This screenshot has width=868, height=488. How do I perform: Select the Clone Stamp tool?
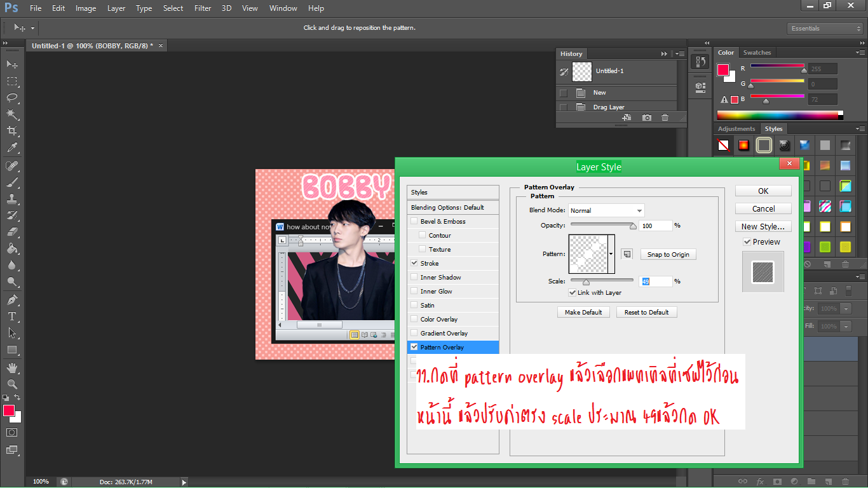[12, 199]
